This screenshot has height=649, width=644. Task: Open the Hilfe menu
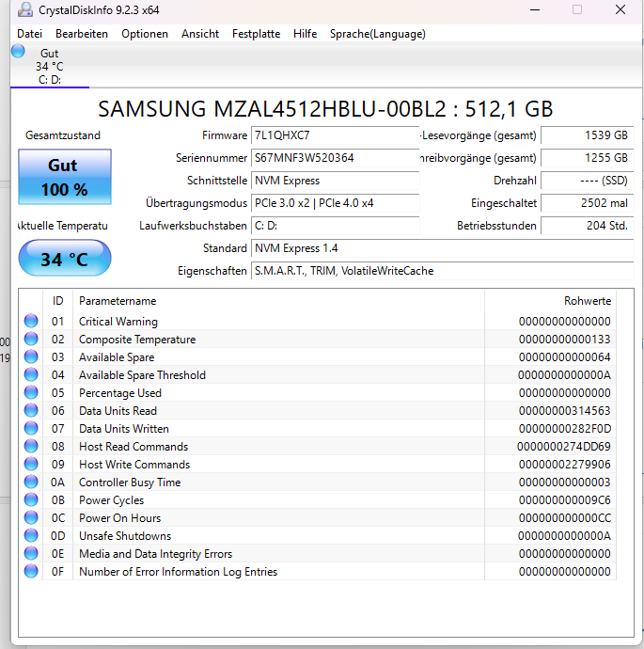click(305, 34)
